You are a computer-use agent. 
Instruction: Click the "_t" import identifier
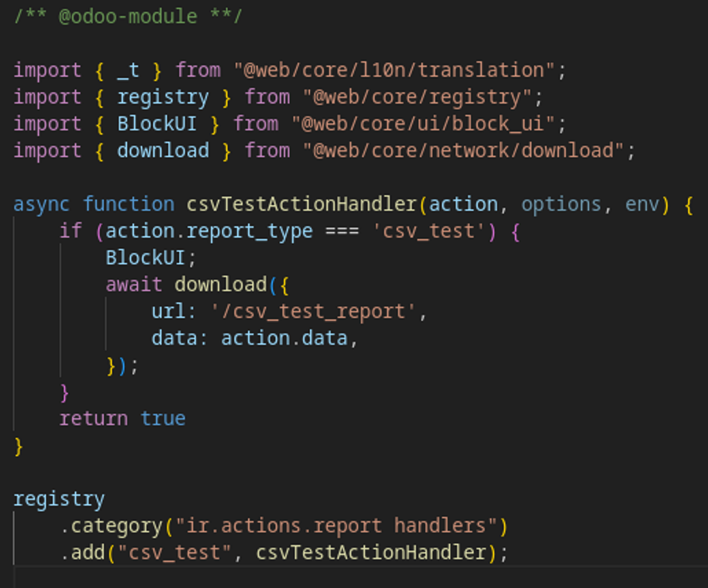[128, 71]
